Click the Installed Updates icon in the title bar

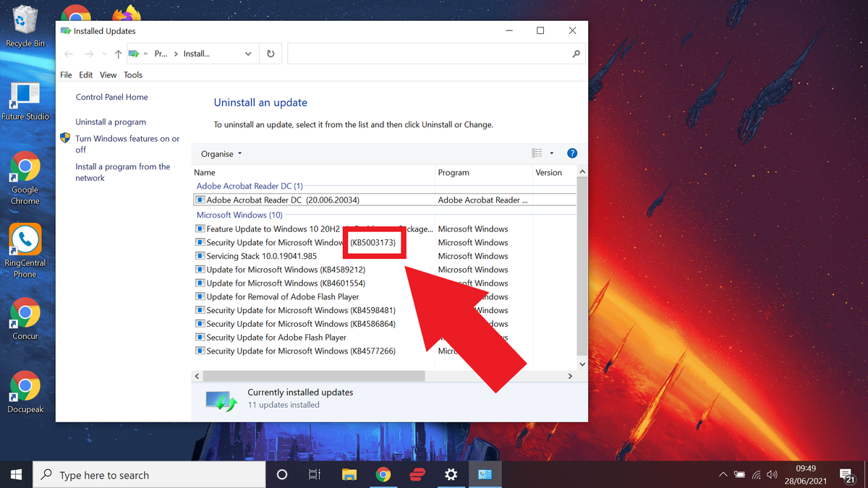[67, 30]
